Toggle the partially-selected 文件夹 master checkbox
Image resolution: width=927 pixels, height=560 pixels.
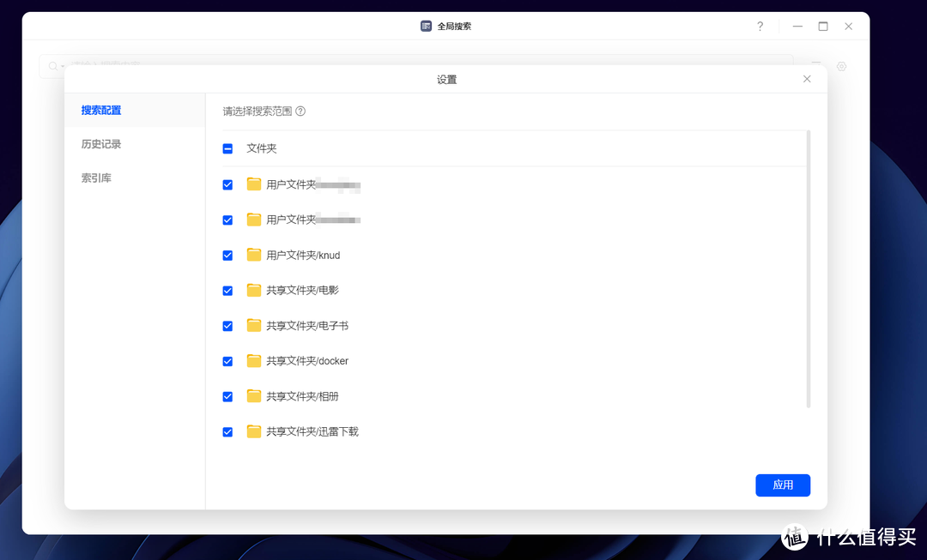coord(227,148)
